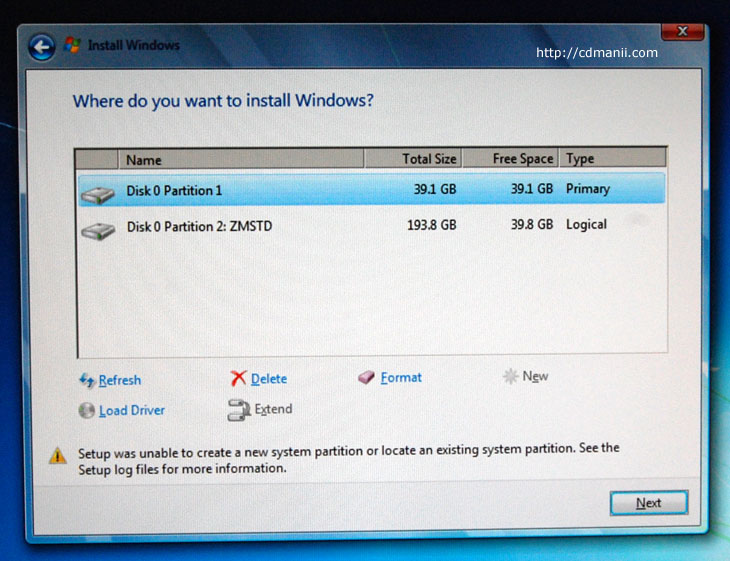Click the 39.1 GB total size cell
Image resolution: width=730 pixels, height=561 pixels.
435,189
